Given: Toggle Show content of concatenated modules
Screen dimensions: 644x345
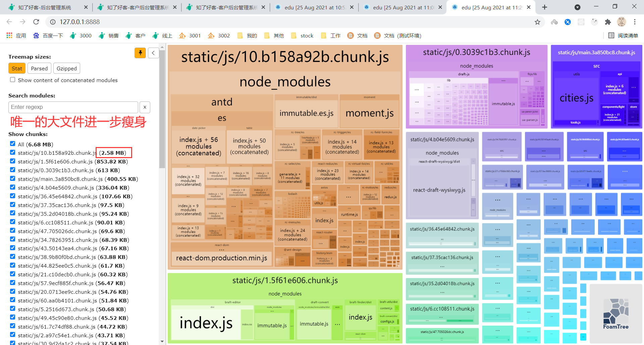Looking at the screenshot, I should [13, 80].
